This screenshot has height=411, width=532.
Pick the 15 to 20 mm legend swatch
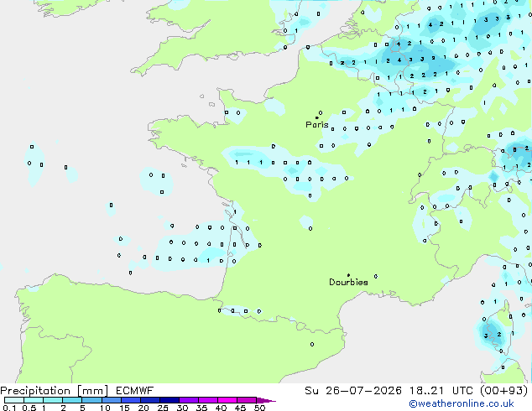130,400
